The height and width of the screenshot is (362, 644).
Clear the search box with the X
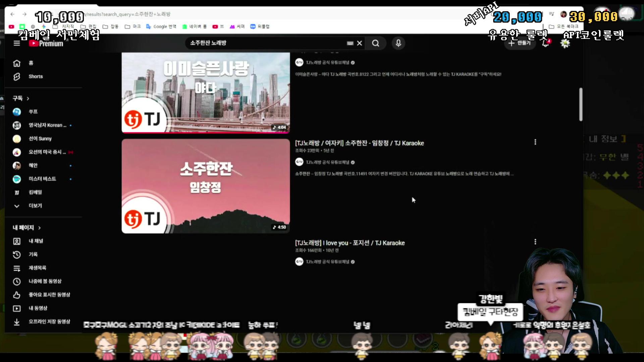click(360, 43)
